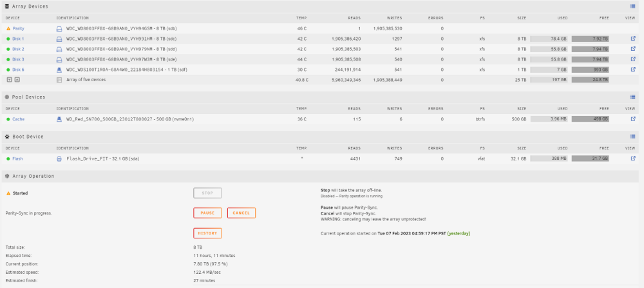Click the drive icon beside VYH979NM identification

tap(59, 50)
